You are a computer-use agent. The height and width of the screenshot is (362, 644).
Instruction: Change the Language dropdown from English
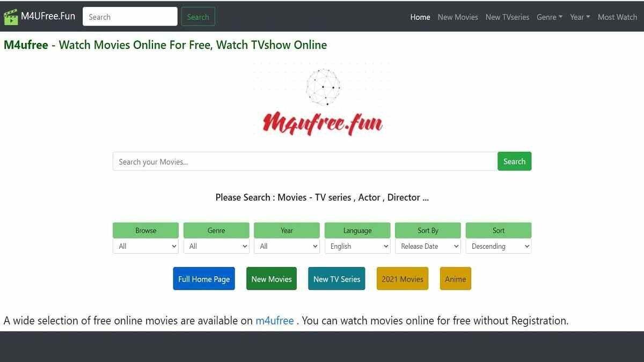pos(357,246)
